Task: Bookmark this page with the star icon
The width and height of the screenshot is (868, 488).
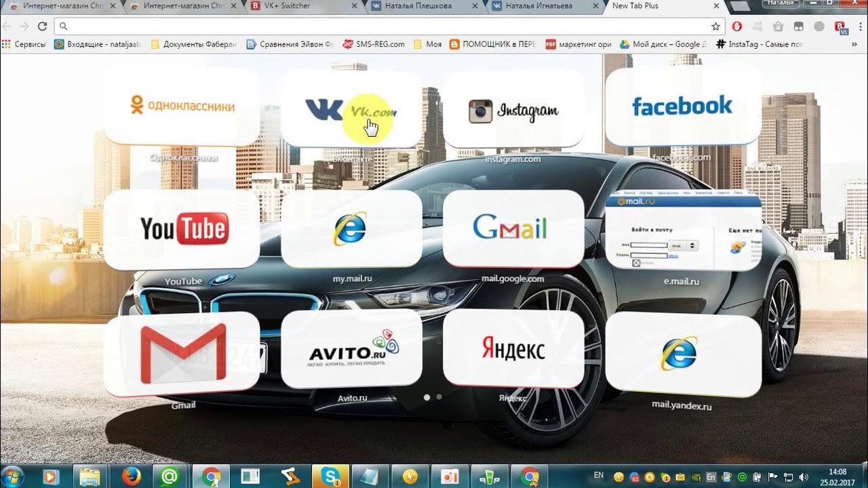Action: coord(715,26)
